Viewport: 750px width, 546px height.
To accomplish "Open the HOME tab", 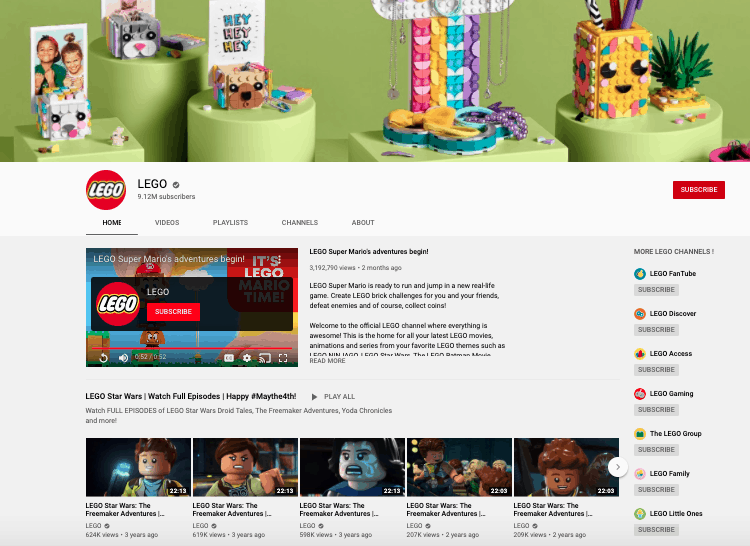I will (x=112, y=223).
